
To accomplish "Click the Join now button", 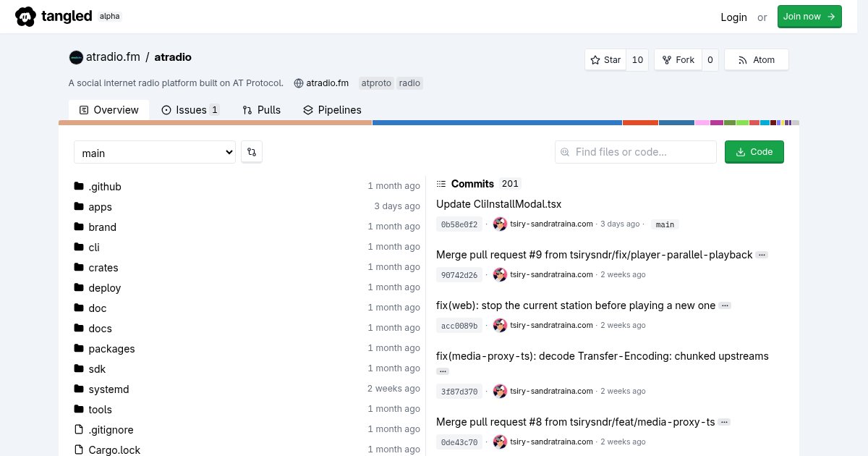I will coord(809,17).
